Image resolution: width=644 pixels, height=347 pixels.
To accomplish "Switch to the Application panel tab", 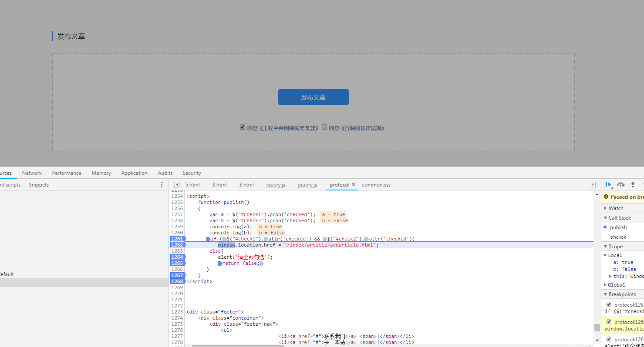I will (134, 173).
